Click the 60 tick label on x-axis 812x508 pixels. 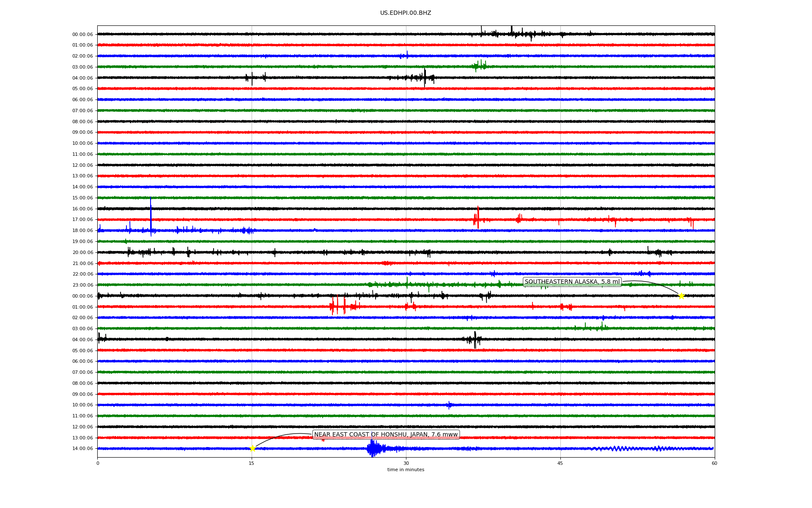(x=714, y=463)
